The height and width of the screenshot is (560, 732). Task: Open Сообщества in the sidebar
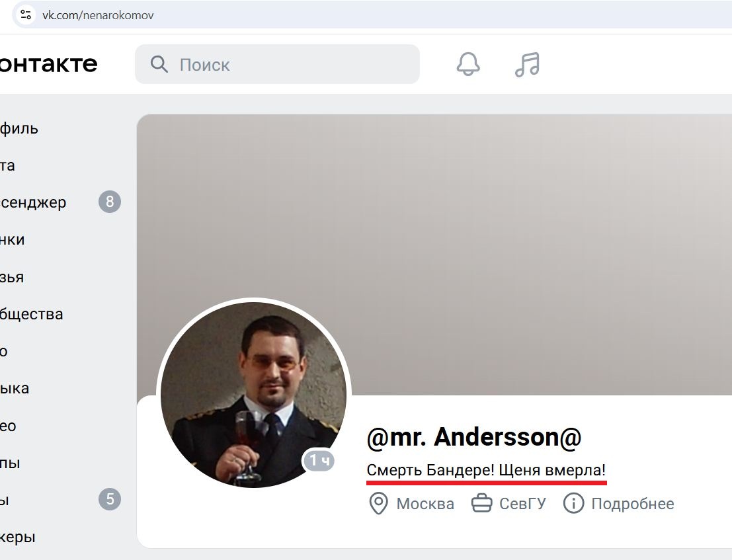coord(31,314)
